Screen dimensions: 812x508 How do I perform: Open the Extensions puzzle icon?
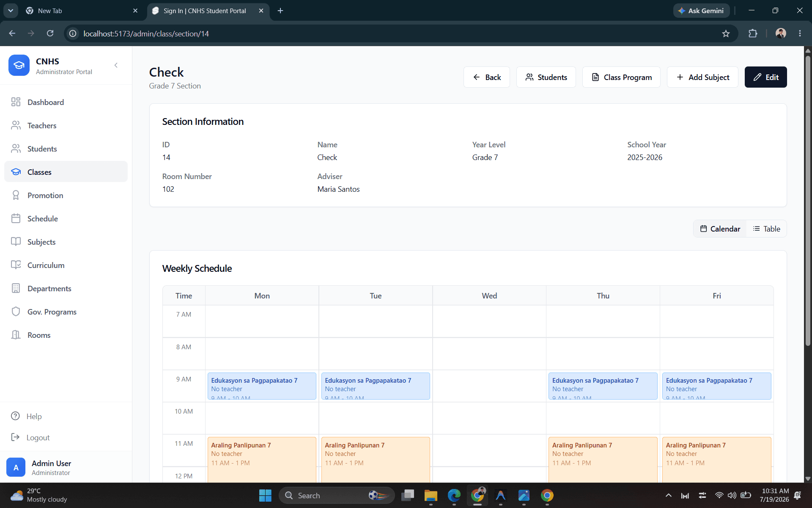tap(753, 33)
